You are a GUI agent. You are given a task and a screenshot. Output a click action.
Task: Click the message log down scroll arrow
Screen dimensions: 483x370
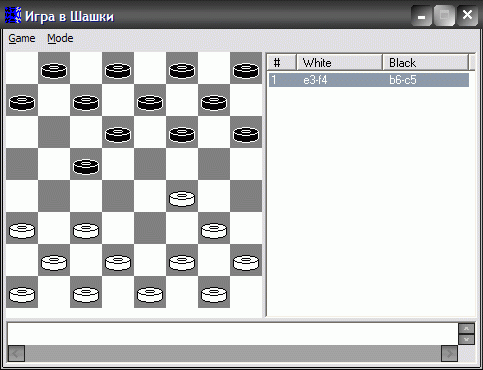(466, 340)
